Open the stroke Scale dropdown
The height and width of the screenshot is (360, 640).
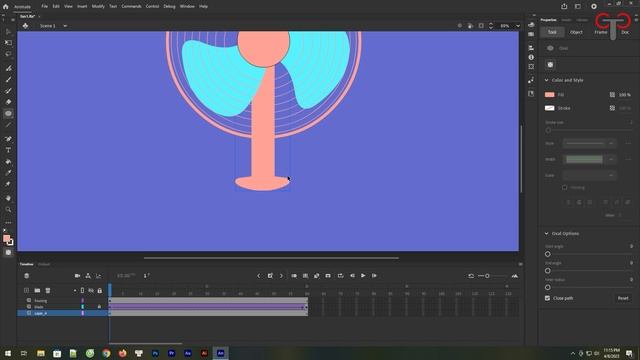(589, 176)
